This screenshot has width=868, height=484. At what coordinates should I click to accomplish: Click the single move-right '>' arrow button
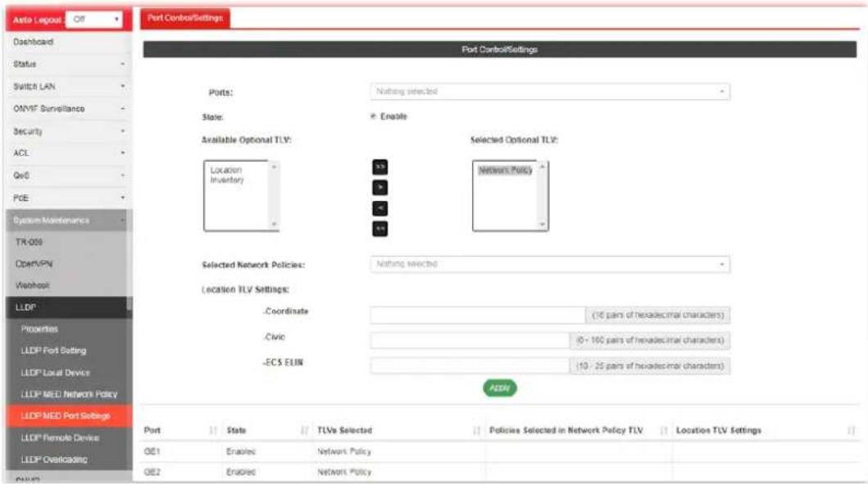pyautogui.click(x=379, y=188)
